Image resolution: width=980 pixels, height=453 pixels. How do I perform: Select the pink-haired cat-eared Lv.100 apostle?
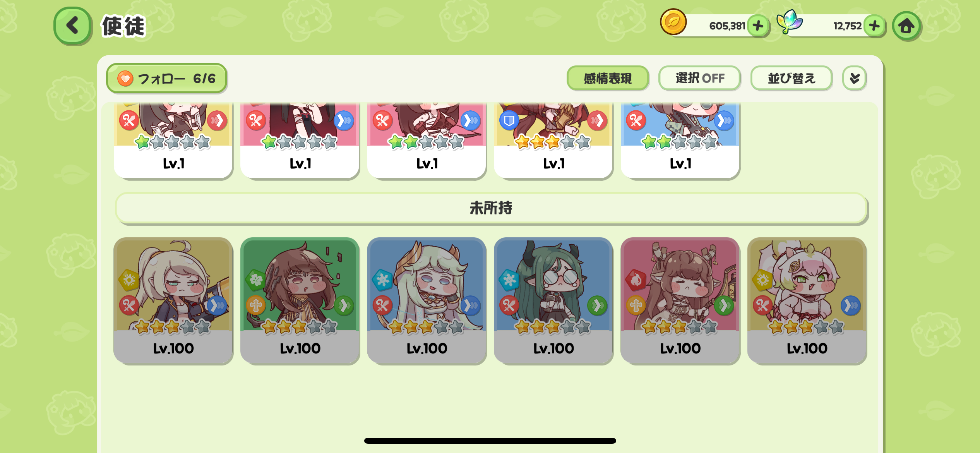(807, 301)
